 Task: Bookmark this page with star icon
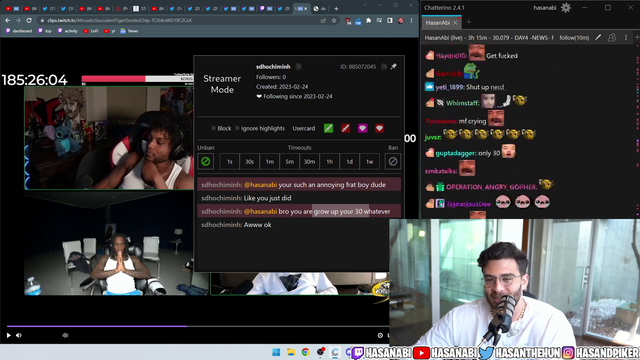pos(334,20)
